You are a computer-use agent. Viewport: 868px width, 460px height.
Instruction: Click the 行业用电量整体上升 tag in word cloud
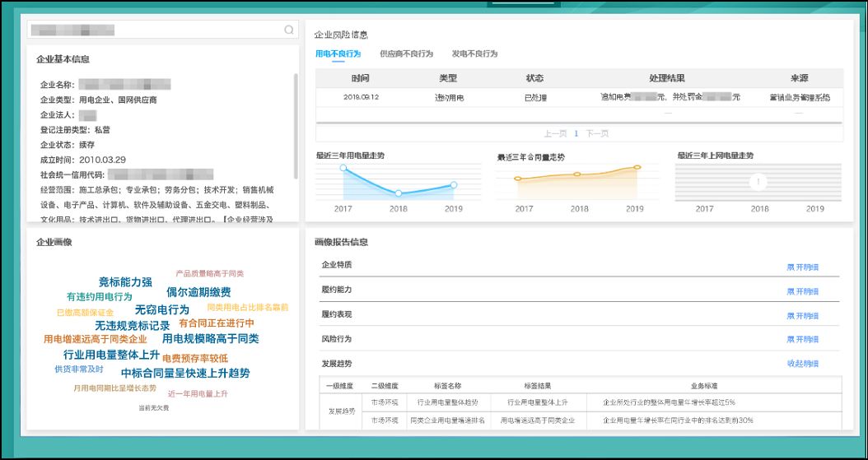[112, 355]
